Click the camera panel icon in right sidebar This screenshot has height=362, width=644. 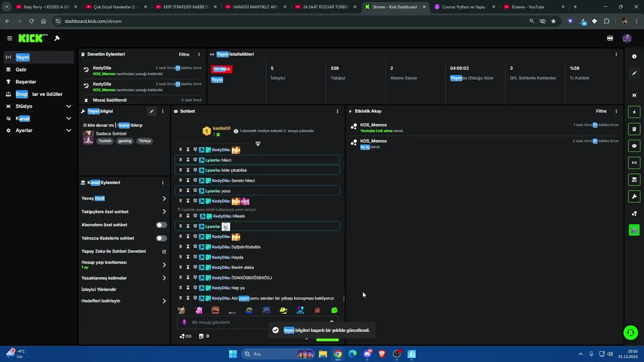pos(634,179)
